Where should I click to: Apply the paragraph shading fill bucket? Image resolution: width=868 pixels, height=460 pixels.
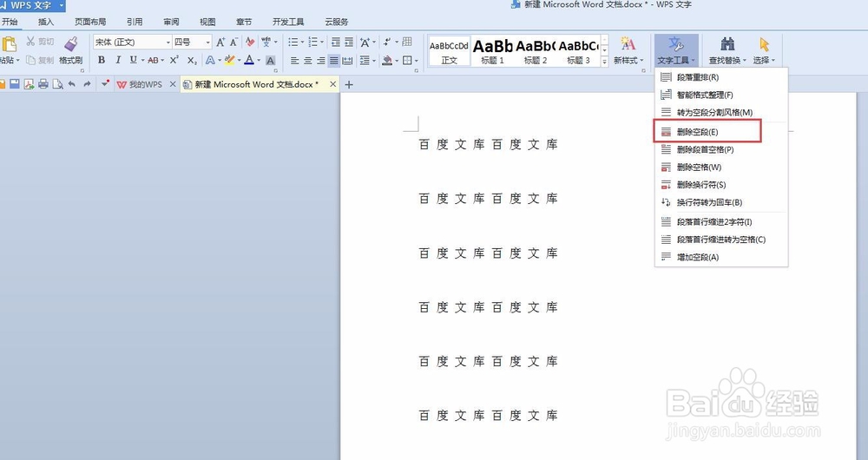click(387, 61)
